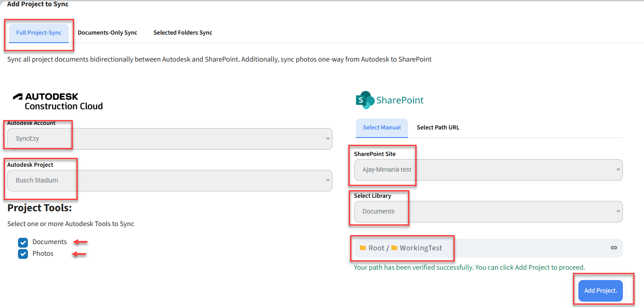This screenshot has height=307, width=644.
Task: Expand the Autodesk Project dropdown
Action: pyautogui.click(x=169, y=181)
